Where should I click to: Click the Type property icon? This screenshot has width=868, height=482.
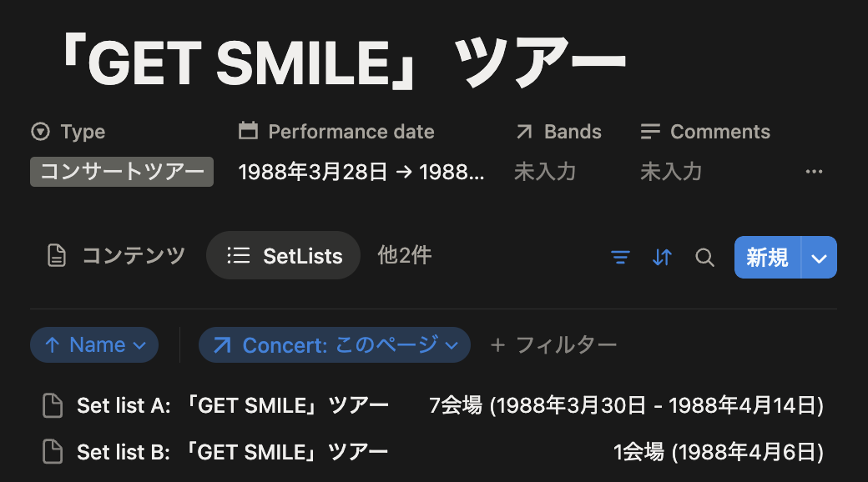pyautogui.click(x=40, y=132)
